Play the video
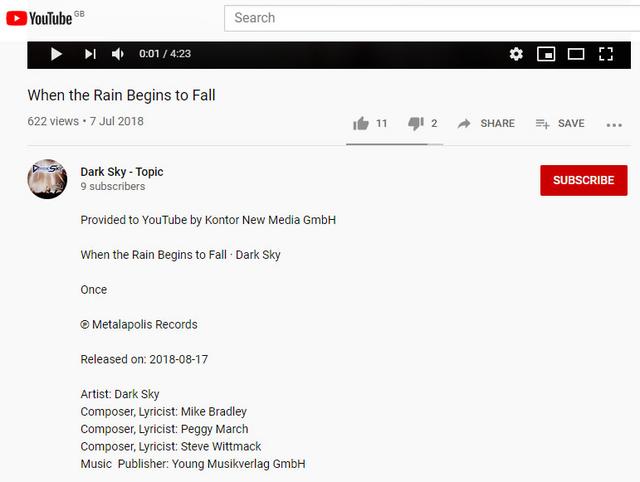 pos(56,54)
